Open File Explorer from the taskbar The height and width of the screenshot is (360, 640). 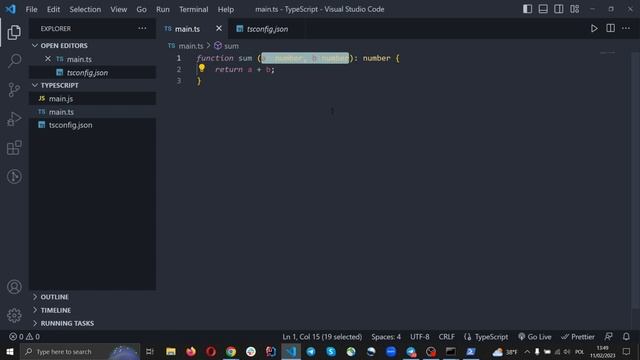[171, 351]
